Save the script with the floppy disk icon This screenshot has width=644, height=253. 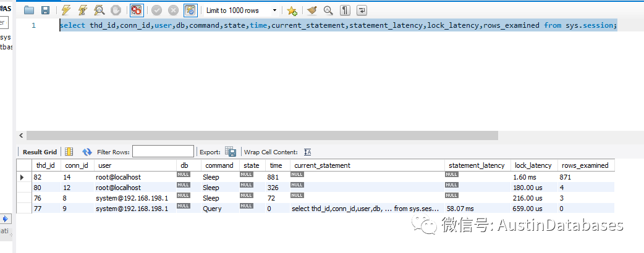(46, 10)
